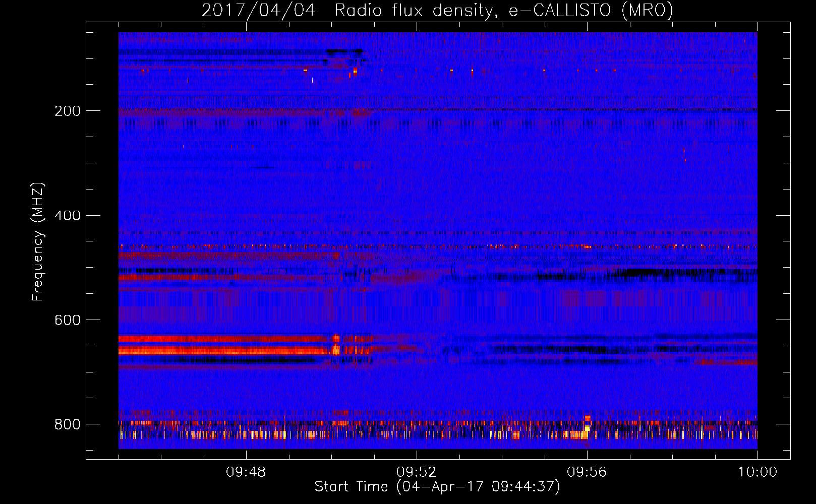The width and height of the screenshot is (816, 504).
Task: Select the 800 MHz frequency axis label
Action: pos(68,424)
